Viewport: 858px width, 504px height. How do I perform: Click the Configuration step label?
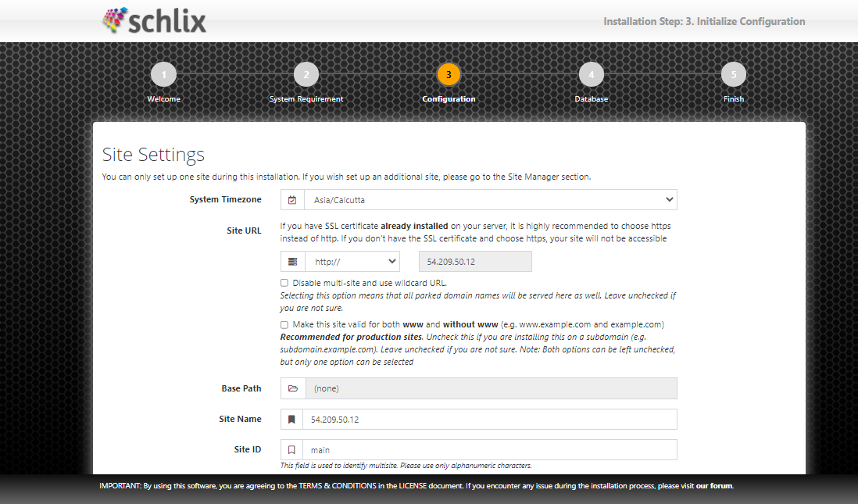point(449,99)
